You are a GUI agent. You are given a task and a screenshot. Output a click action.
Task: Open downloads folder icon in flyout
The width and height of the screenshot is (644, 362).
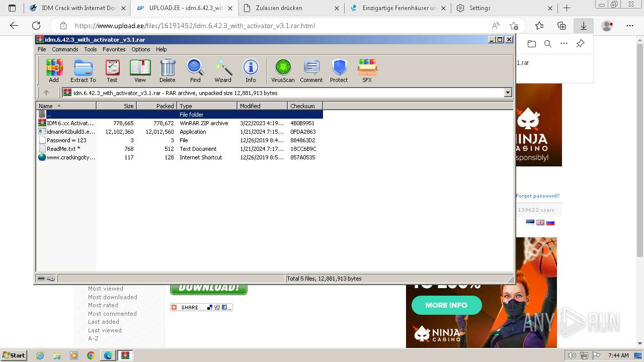pos(532,44)
